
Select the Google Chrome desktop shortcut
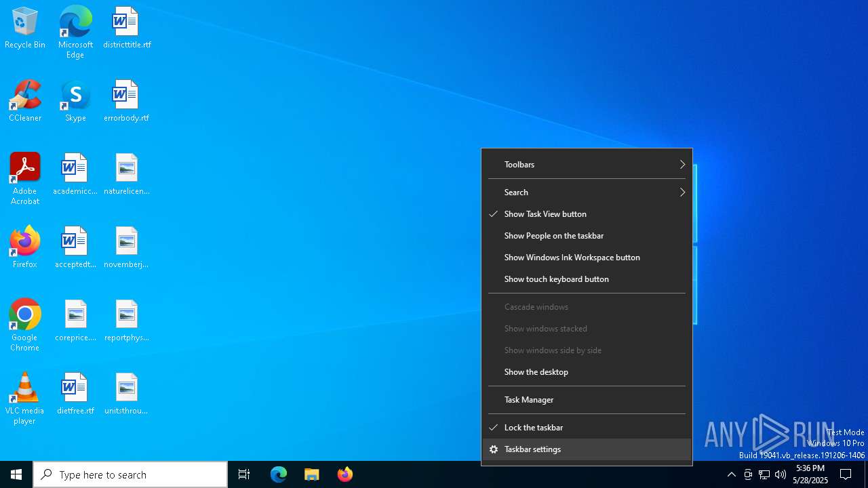coord(25,325)
